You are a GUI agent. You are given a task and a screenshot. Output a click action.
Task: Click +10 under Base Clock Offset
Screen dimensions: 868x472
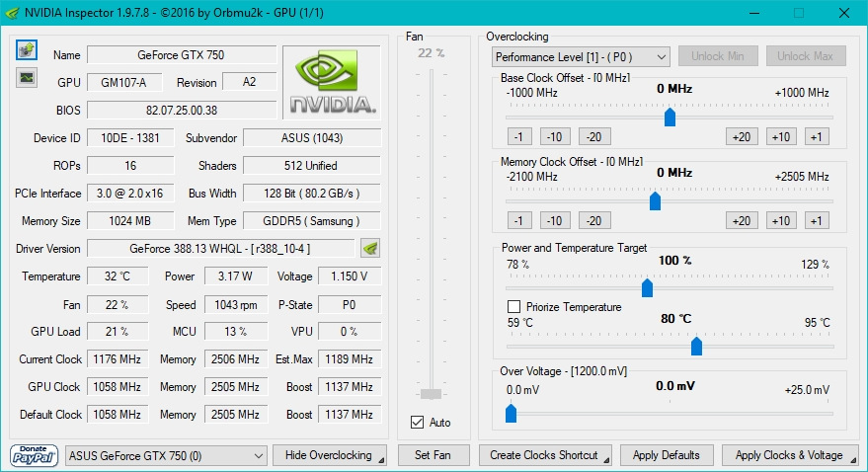[781, 136]
